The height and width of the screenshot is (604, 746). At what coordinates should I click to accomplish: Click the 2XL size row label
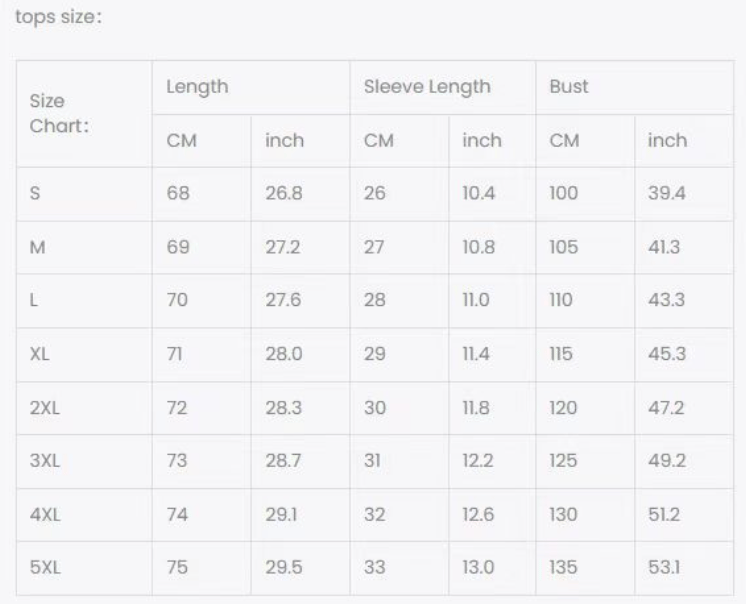tap(45, 408)
